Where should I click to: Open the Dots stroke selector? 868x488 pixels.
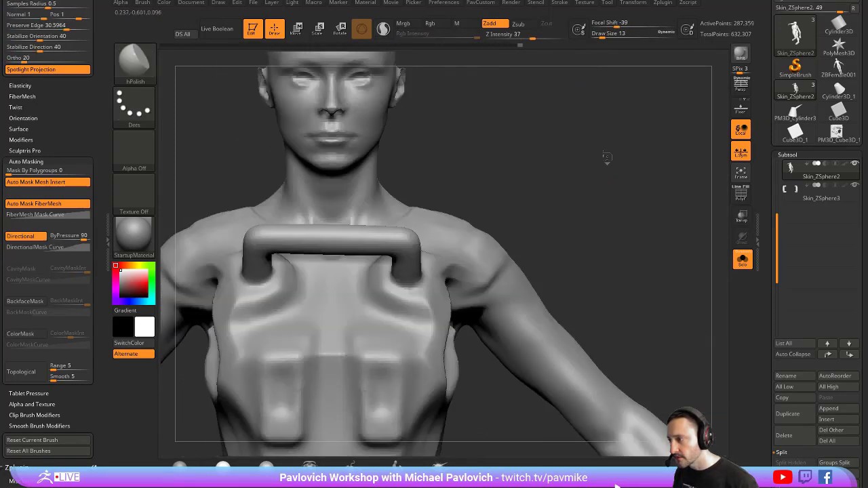(x=134, y=108)
